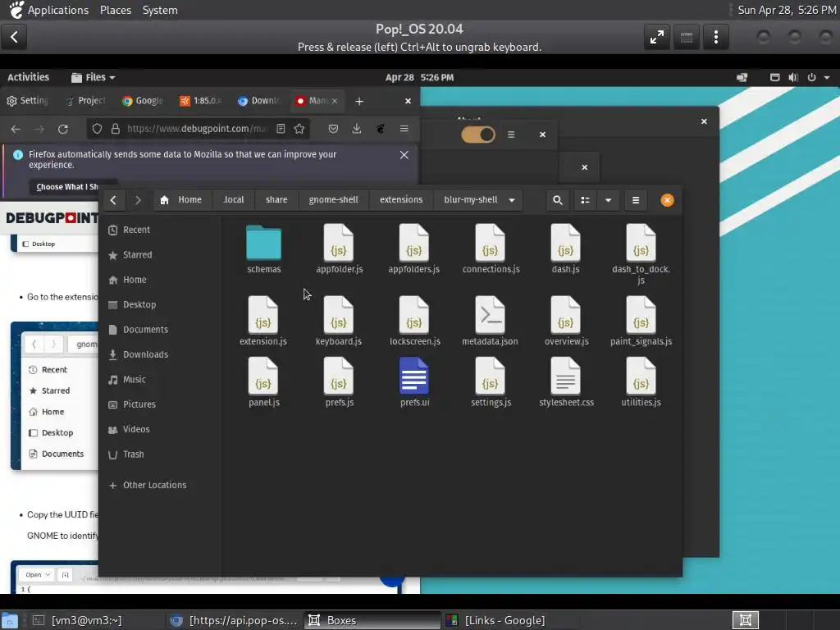840x630 pixels.
Task: Open Recent in Files sidebar
Action: pos(160,230)
